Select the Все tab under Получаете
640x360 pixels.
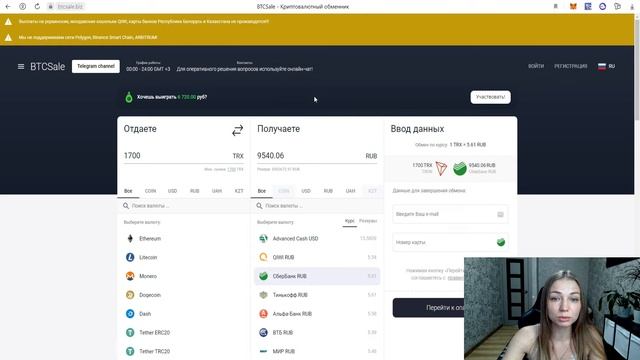(x=262, y=191)
